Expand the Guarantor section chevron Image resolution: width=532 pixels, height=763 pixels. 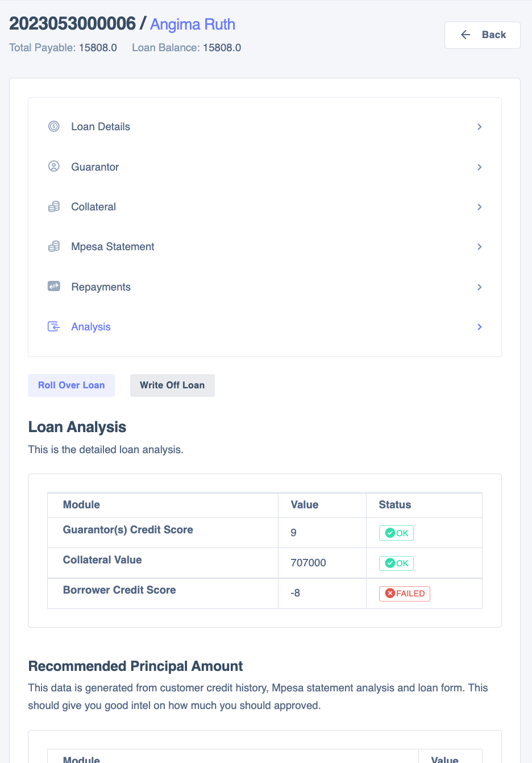point(479,167)
